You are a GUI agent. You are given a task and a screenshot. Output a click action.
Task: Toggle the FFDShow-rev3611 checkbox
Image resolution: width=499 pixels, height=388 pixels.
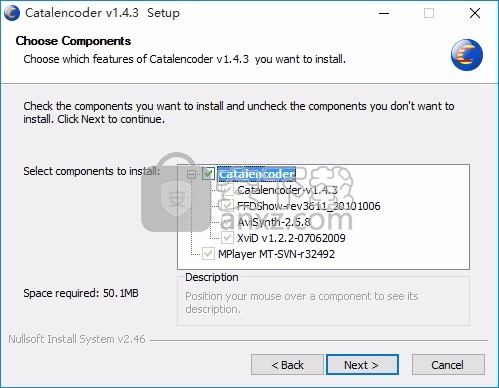tap(227, 206)
